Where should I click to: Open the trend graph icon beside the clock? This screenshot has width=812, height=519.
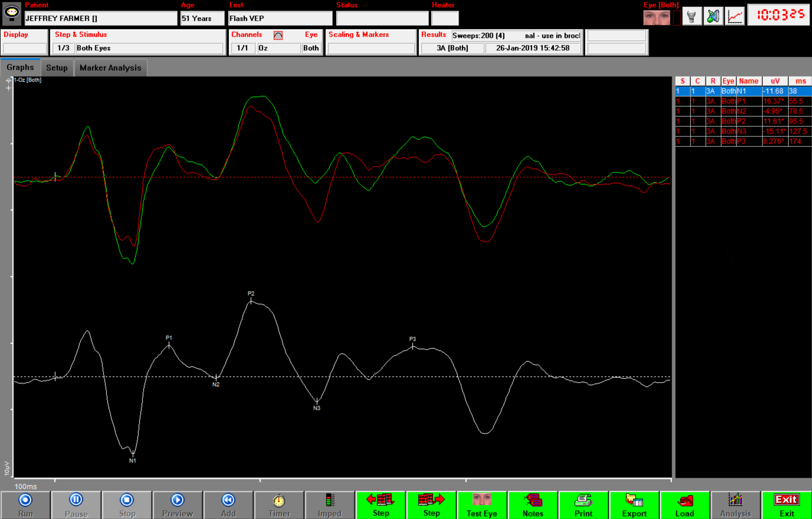pos(735,15)
